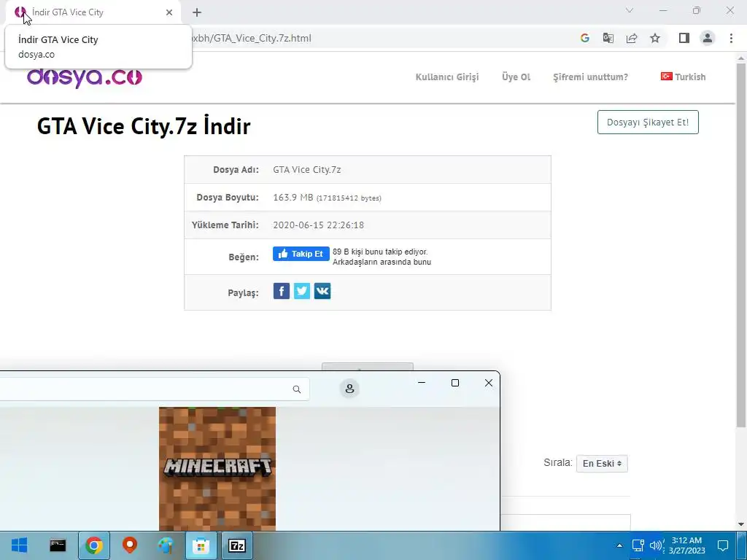Viewport: 747px width, 560px height.
Task: Open Chrome three-dot menu
Action: (731, 38)
